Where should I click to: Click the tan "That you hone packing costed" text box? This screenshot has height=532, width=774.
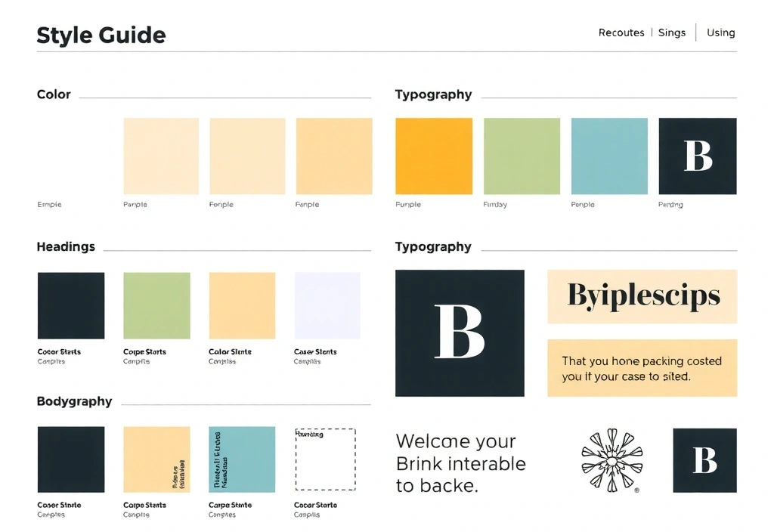click(641, 368)
